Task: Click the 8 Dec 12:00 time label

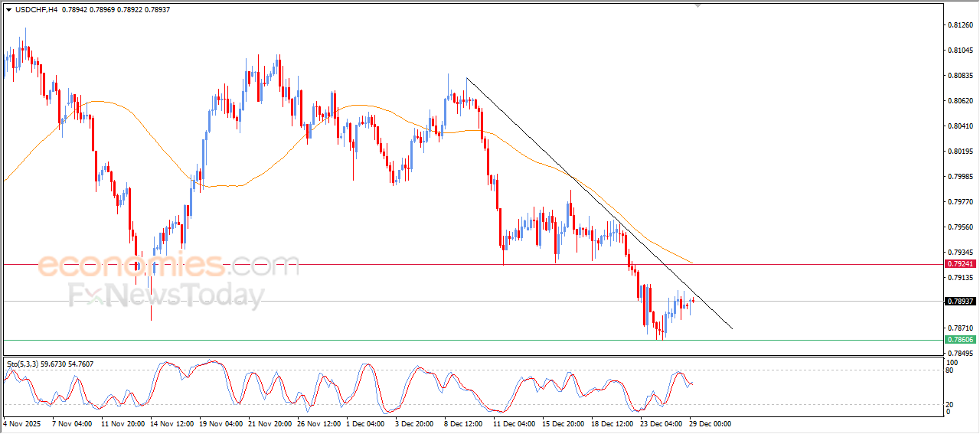Action: (463, 423)
